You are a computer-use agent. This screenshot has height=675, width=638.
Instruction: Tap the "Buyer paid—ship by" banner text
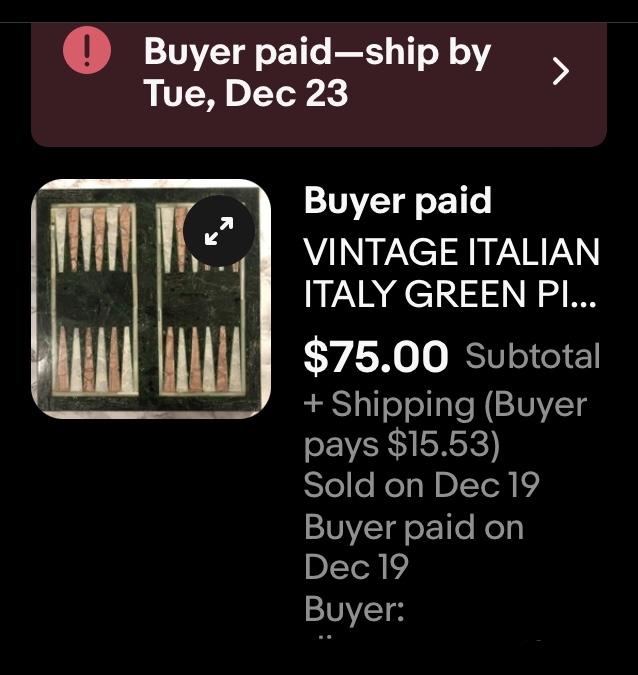tap(317, 52)
